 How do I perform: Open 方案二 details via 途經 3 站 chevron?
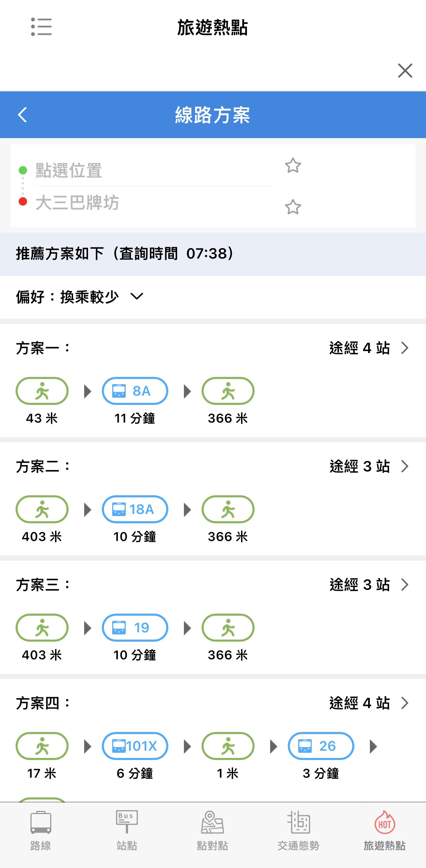click(x=404, y=466)
